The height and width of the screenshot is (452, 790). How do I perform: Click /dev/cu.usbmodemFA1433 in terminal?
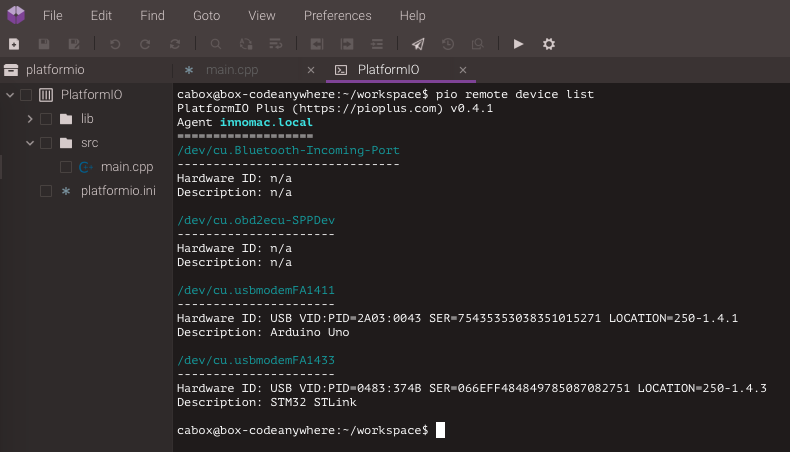(x=256, y=360)
